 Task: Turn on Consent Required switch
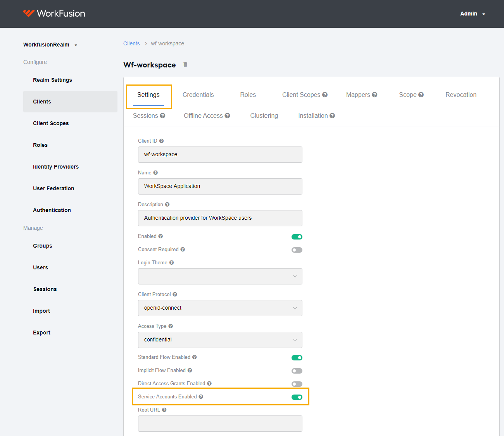pyautogui.click(x=297, y=250)
